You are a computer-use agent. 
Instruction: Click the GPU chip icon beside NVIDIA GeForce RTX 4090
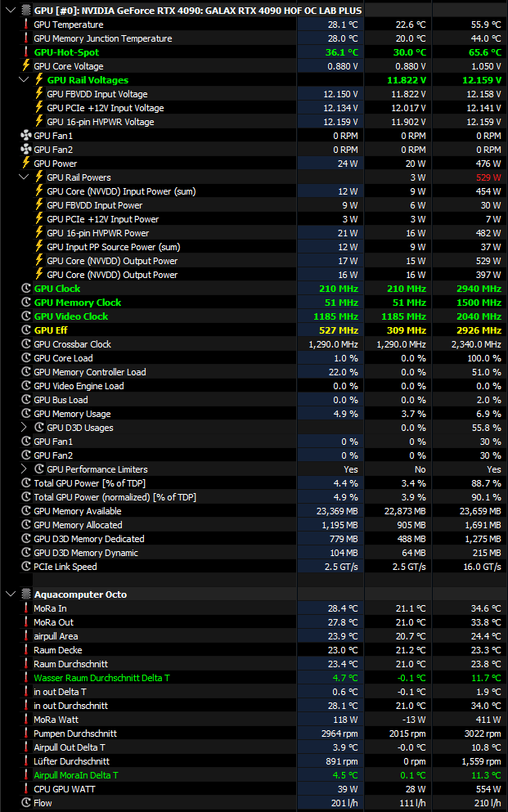[x=26, y=11]
